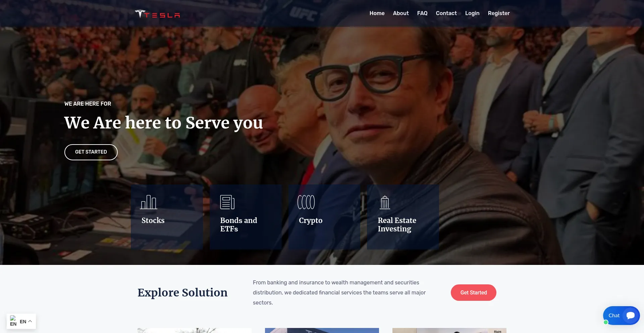Click the Register link in header
Viewport: 644px width, 333px height.
click(499, 13)
